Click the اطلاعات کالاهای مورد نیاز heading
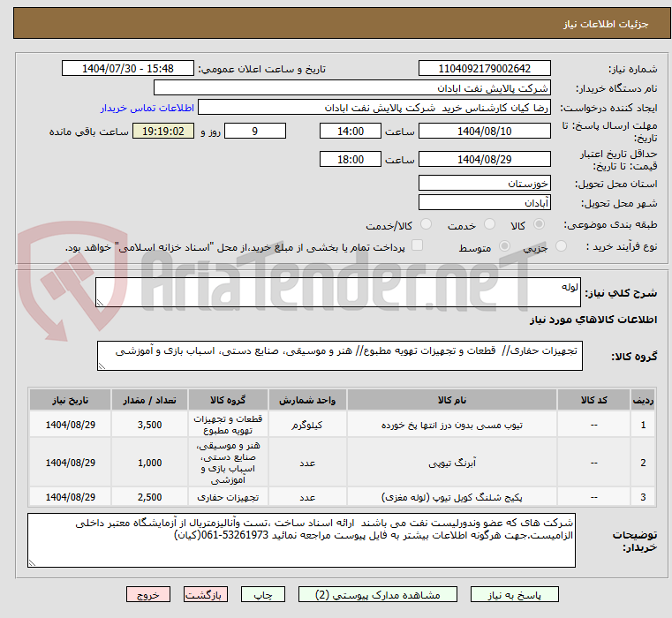672x618 pixels. click(x=593, y=320)
